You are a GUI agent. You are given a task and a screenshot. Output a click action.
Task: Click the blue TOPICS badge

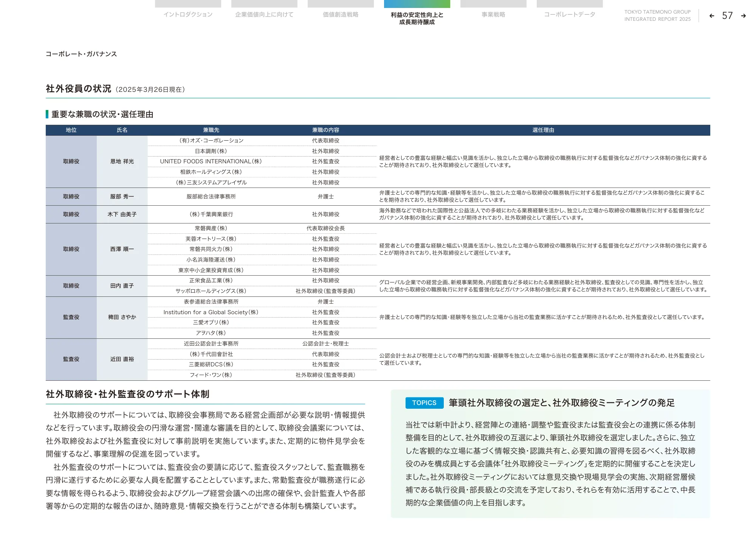[424, 403]
